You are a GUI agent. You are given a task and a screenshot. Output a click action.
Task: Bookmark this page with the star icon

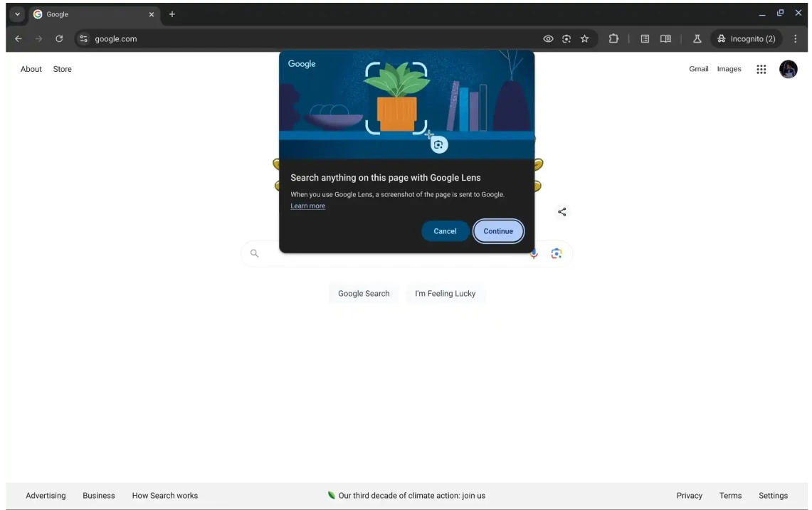584,38
